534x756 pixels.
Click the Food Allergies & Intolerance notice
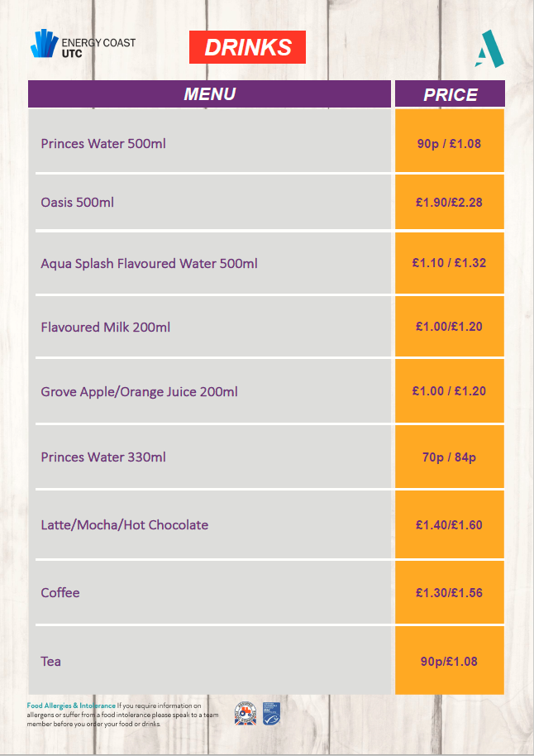coord(122,715)
